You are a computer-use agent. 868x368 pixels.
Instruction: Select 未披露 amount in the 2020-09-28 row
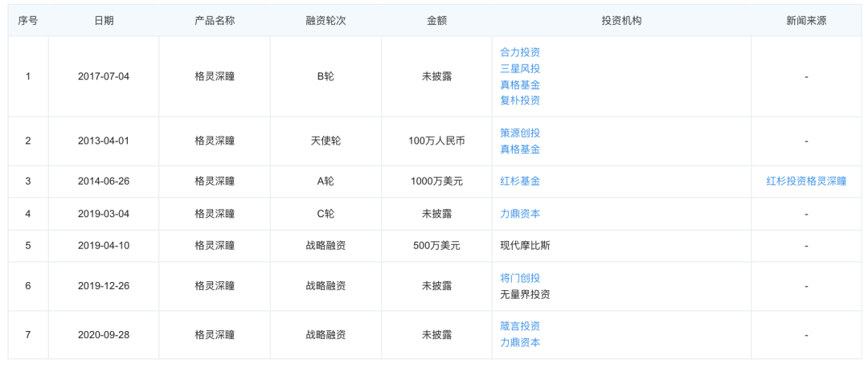[436, 335]
